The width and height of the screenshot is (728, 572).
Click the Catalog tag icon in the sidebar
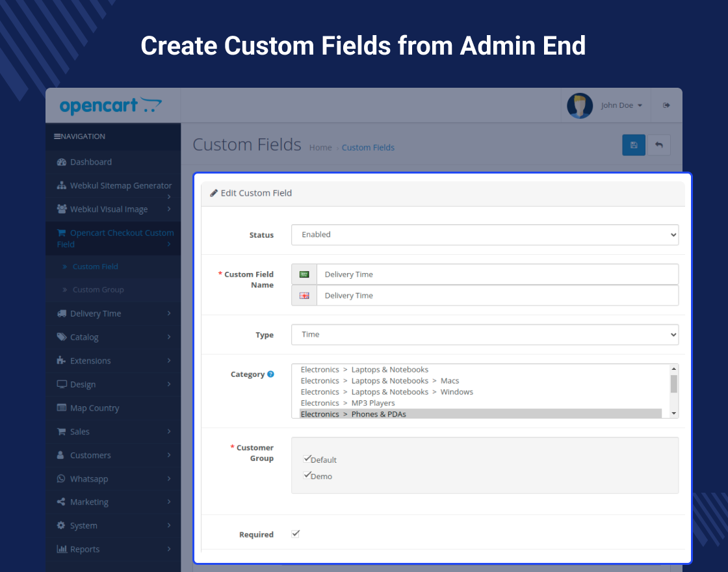click(x=60, y=337)
